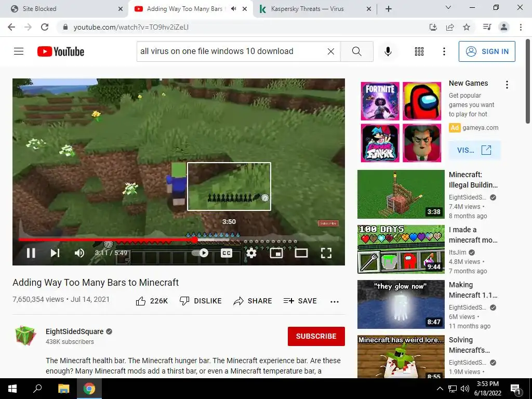Toggle the autoplay switch in player
The height and width of the screenshot is (399, 532).
200,253
